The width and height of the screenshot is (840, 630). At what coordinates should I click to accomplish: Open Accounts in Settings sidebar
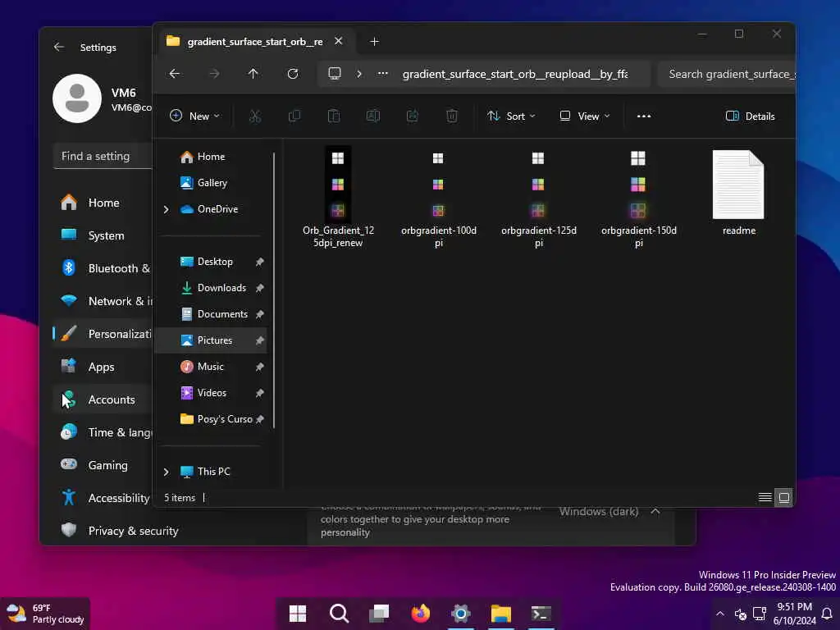click(x=102, y=399)
